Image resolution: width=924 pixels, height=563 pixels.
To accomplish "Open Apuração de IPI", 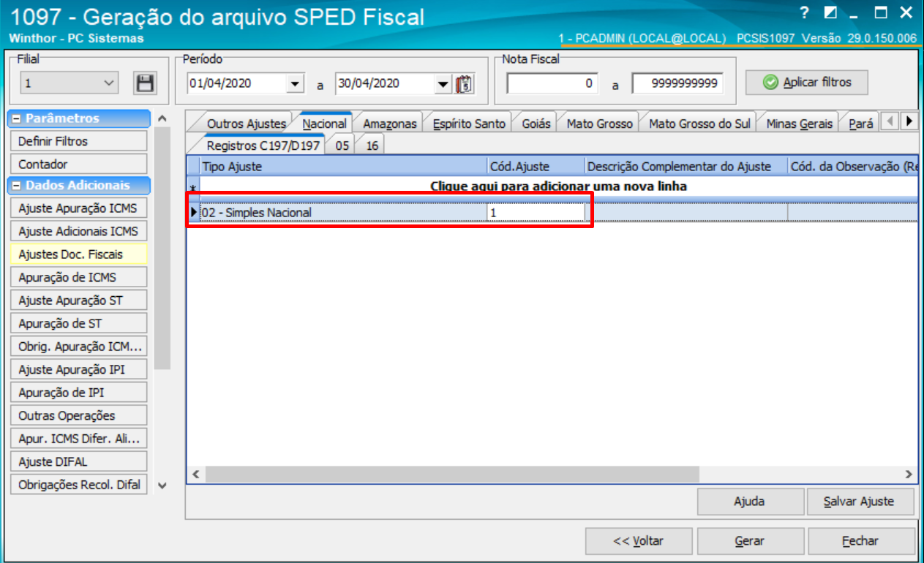I will tap(79, 393).
